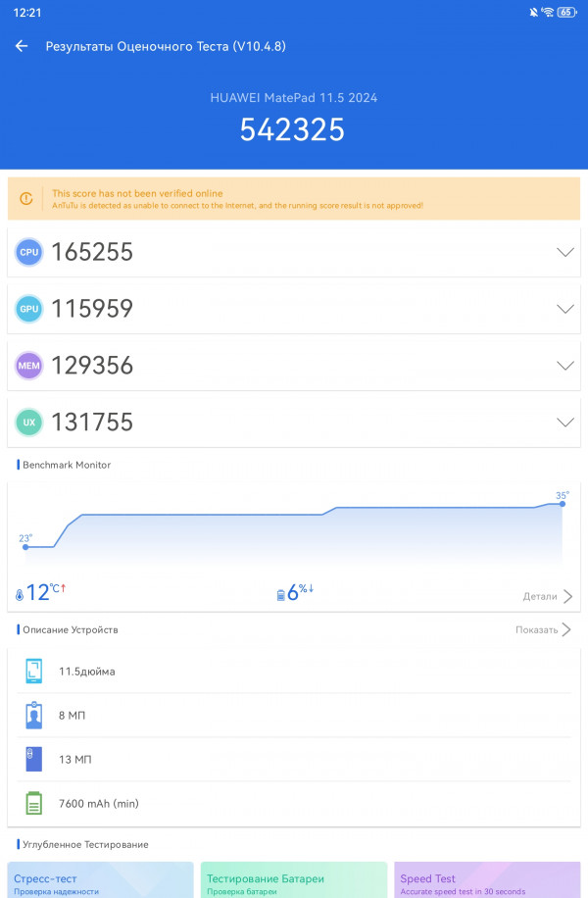
Task: Click the thermometer temperature icon
Action: pos(20,595)
